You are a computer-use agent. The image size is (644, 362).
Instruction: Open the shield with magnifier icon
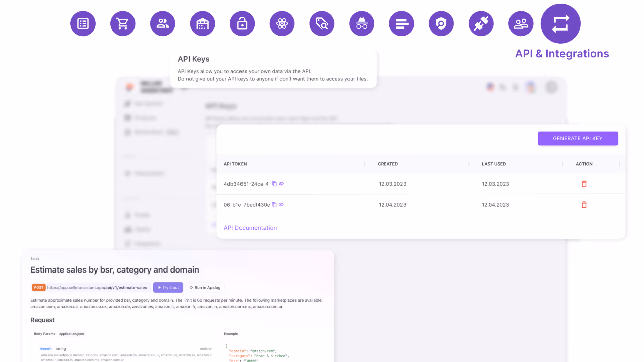441,23
